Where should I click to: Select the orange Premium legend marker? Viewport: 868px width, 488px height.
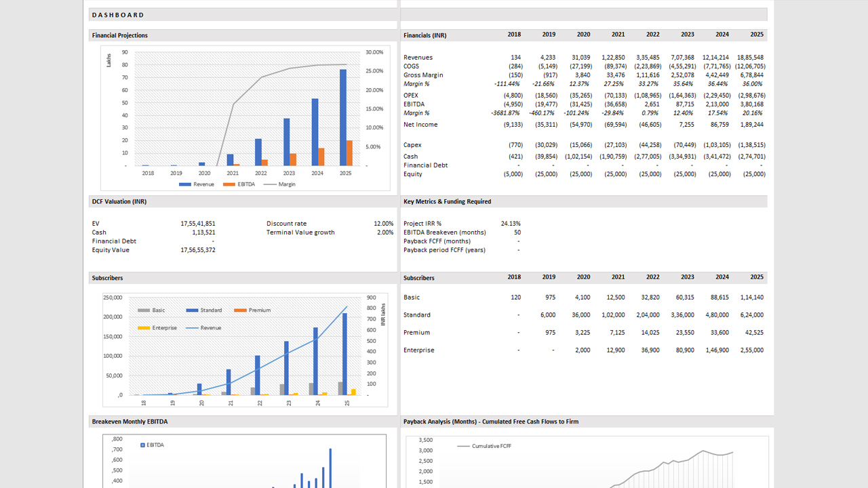tap(240, 310)
